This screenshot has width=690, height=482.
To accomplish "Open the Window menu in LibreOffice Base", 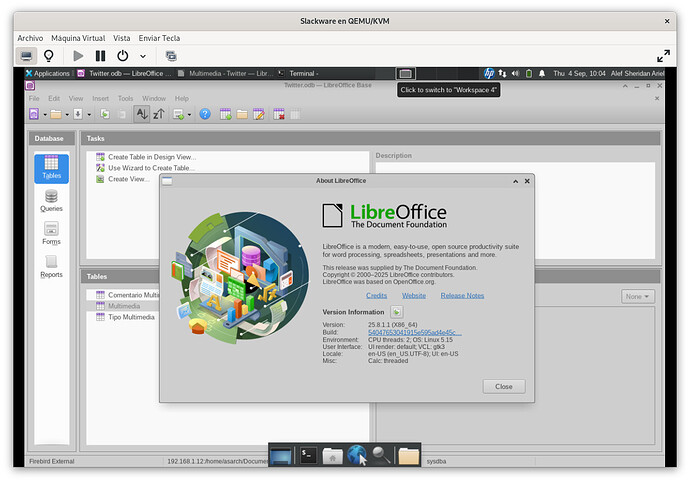I will [x=154, y=99].
